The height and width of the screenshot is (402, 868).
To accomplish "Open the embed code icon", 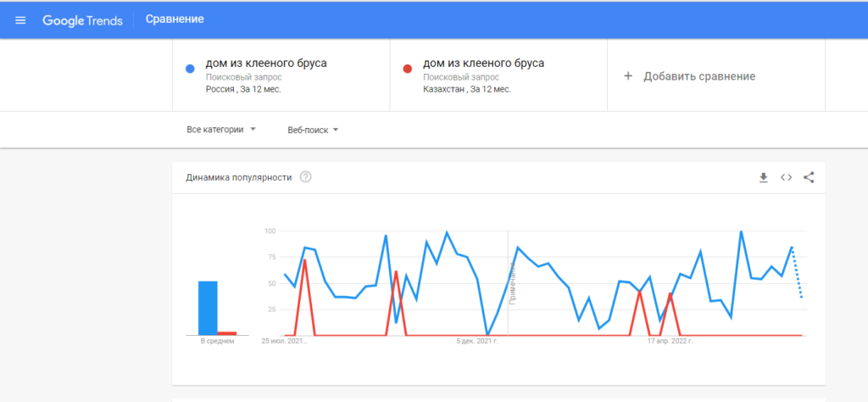I will pyautogui.click(x=786, y=177).
